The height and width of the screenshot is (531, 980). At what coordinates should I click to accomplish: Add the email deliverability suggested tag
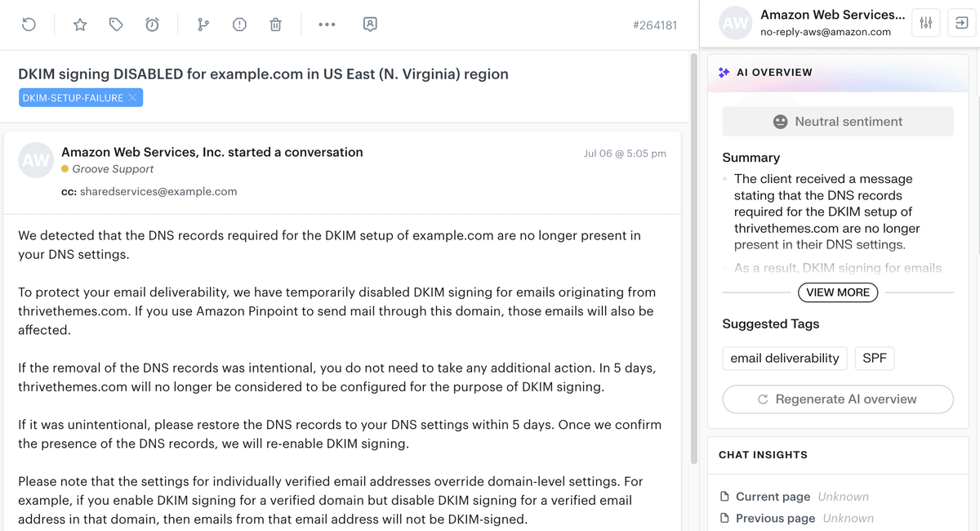[x=785, y=358]
